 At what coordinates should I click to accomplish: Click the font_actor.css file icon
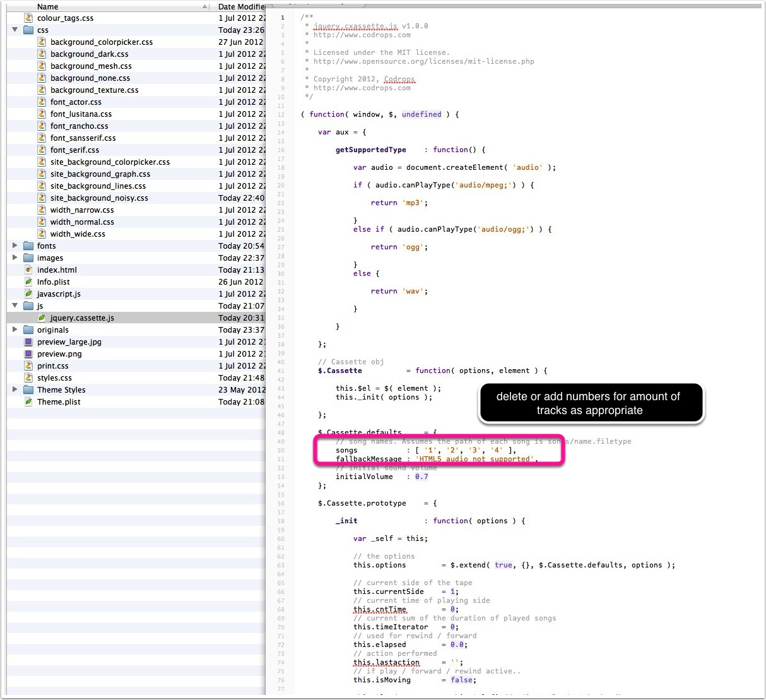coord(42,102)
